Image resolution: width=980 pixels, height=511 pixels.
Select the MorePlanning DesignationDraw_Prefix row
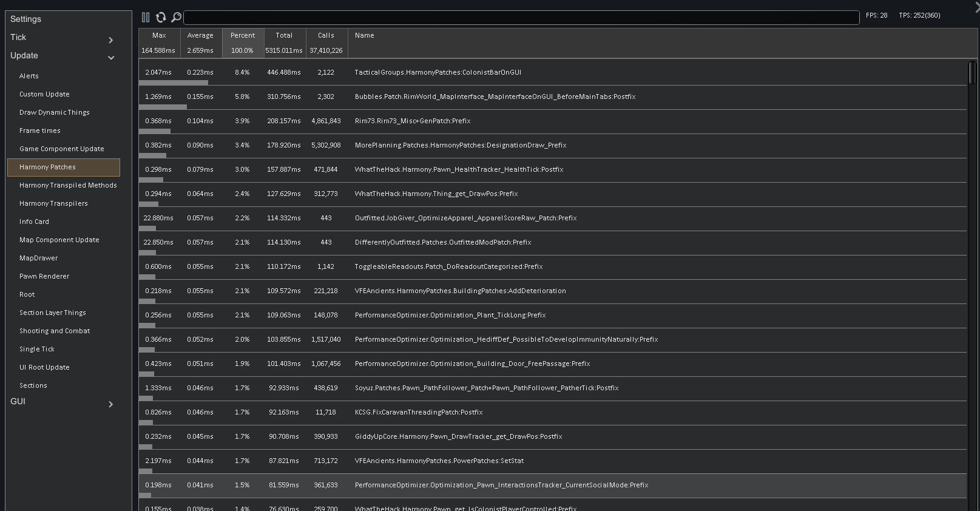(553, 146)
